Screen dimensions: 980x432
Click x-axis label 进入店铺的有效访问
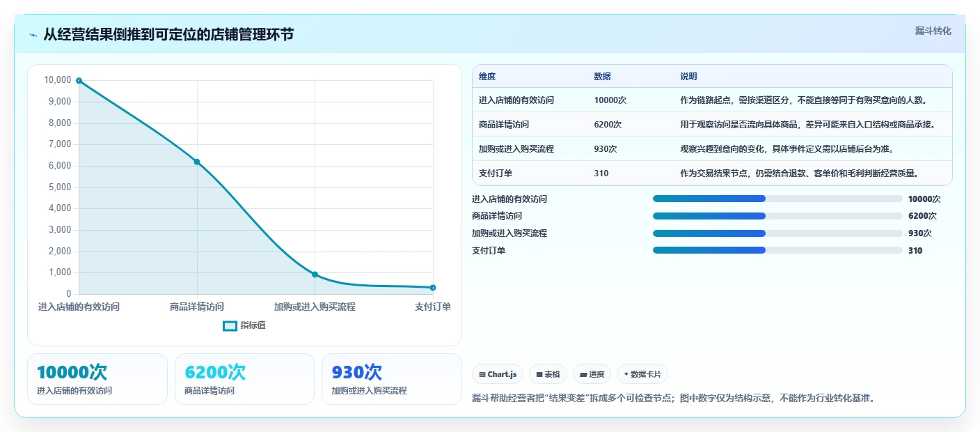[79, 307]
